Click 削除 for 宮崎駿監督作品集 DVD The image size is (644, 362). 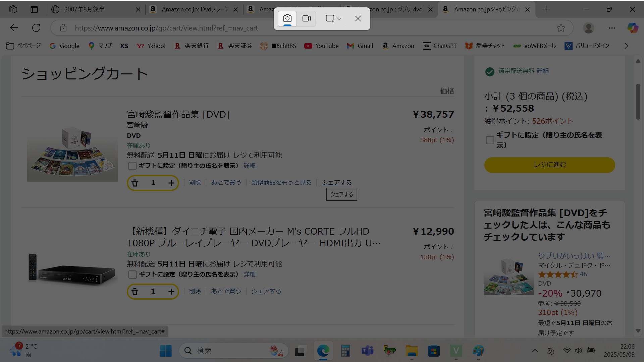(195, 182)
